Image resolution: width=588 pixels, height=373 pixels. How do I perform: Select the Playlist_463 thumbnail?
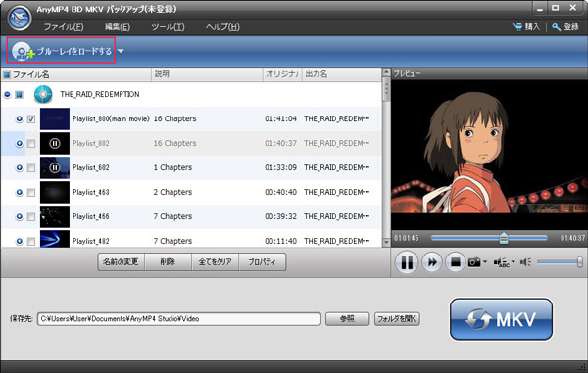[55, 192]
